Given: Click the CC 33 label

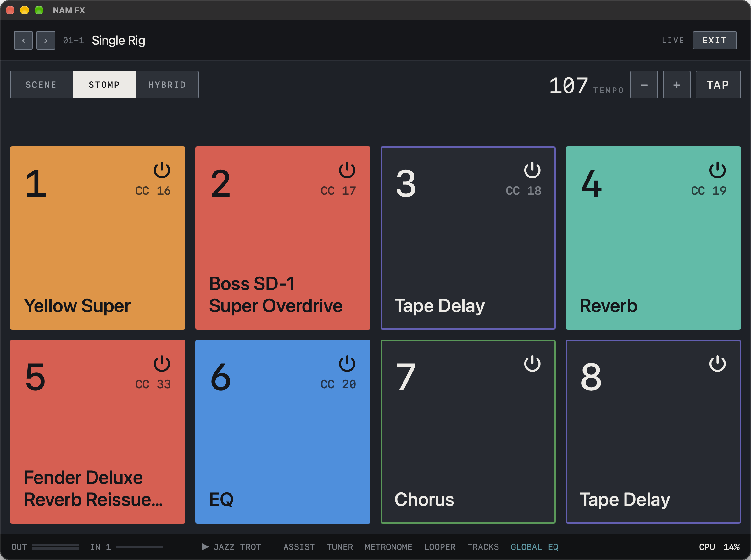Looking at the screenshot, I should point(153,384).
